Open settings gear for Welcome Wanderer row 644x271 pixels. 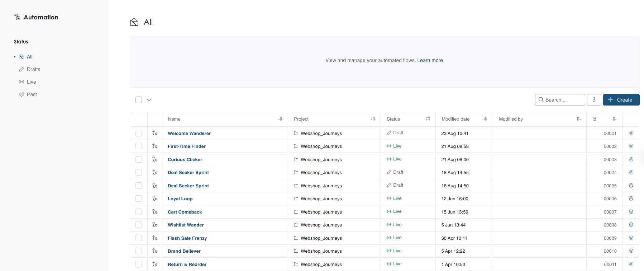[x=631, y=133]
